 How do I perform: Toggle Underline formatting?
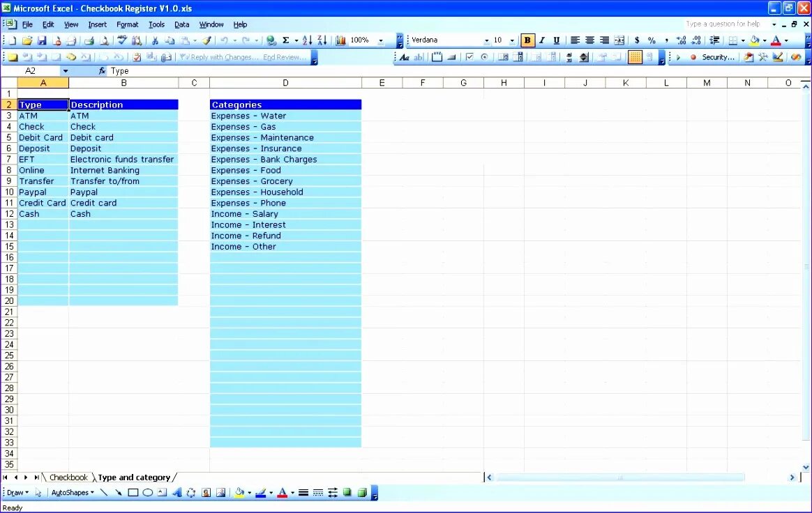(x=556, y=40)
